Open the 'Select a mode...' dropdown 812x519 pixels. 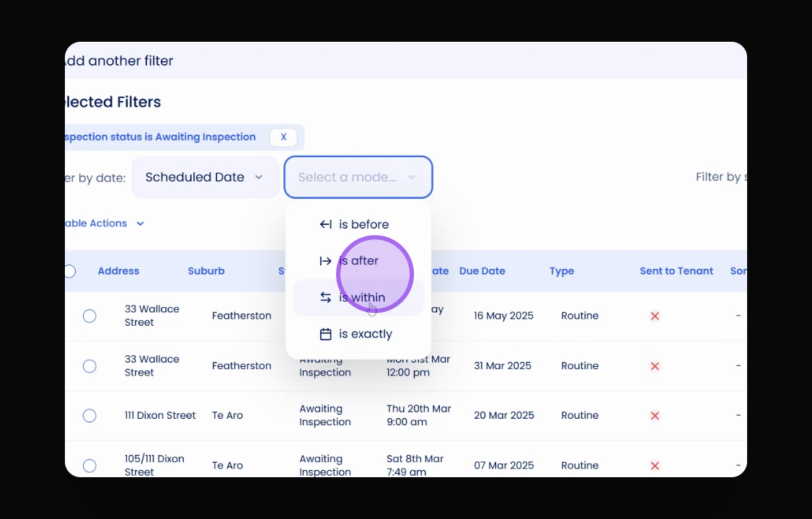[x=358, y=177]
